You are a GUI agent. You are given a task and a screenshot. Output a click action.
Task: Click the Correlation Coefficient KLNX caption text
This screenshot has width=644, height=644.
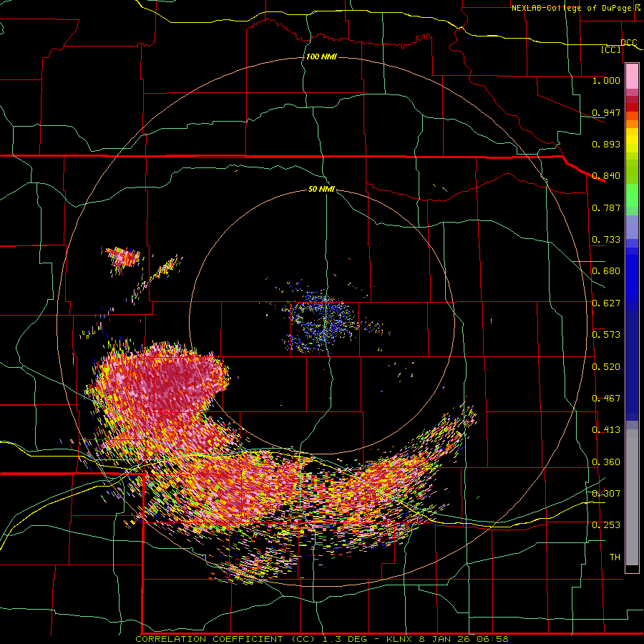tap(322, 639)
